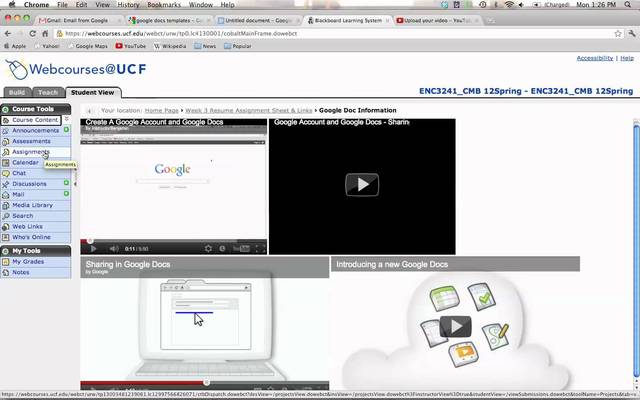Image resolution: width=640 pixels, height=400 pixels.
Task: Open the Chat tool
Action: click(19, 173)
